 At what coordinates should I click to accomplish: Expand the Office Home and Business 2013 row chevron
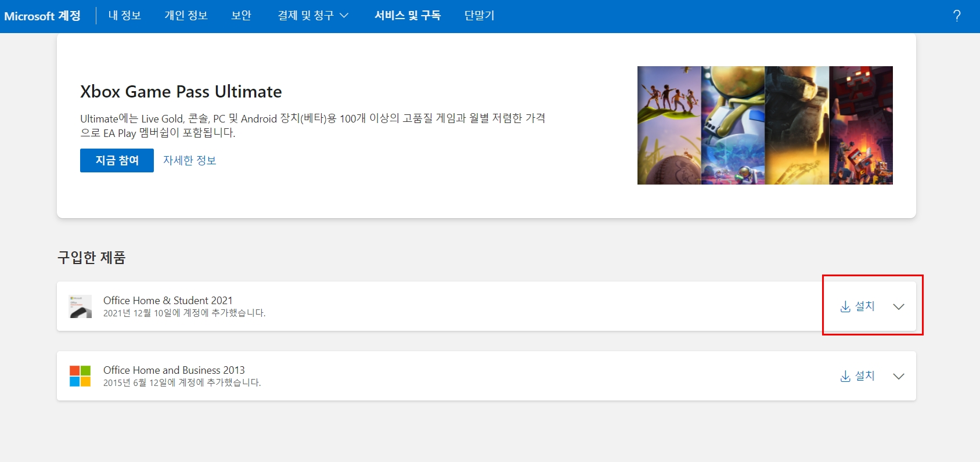pyautogui.click(x=899, y=376)
